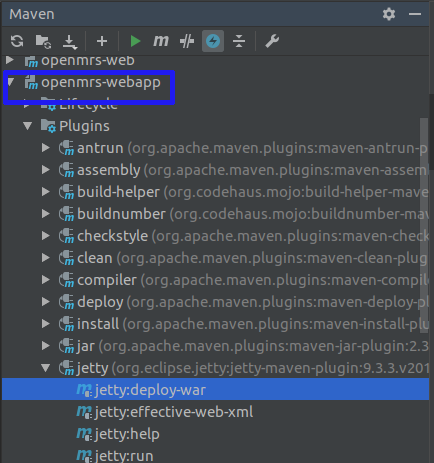Select the compiler plugin row
The image size is (434, 463).
215,280
